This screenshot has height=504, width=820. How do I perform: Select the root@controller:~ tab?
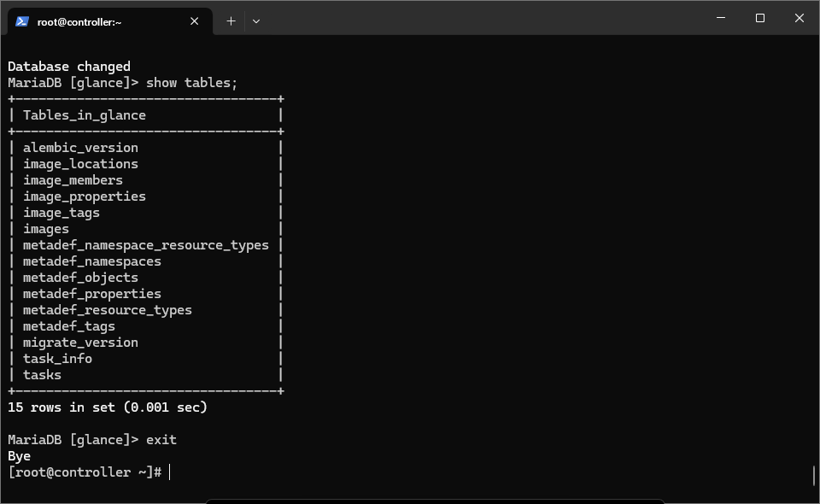click(110, 21)
